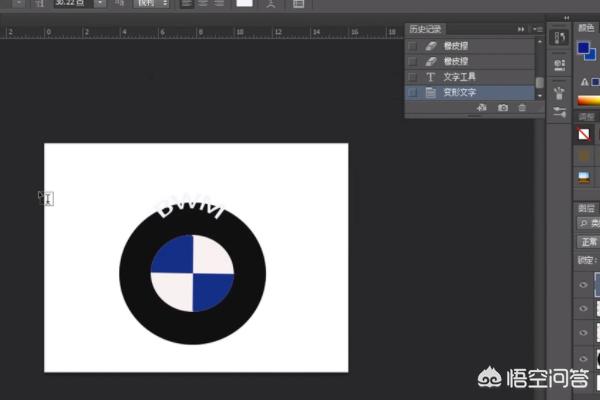Viewport: 600px width, 400px height.
Task: Toggle visibility of the top layer
Action: [x=583, y=285]
